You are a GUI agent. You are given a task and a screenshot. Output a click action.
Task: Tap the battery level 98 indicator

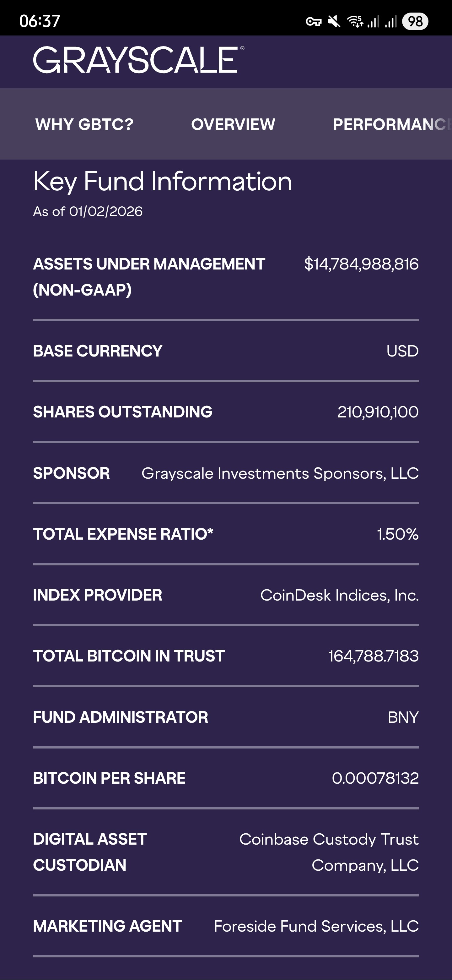click(415, 21)
